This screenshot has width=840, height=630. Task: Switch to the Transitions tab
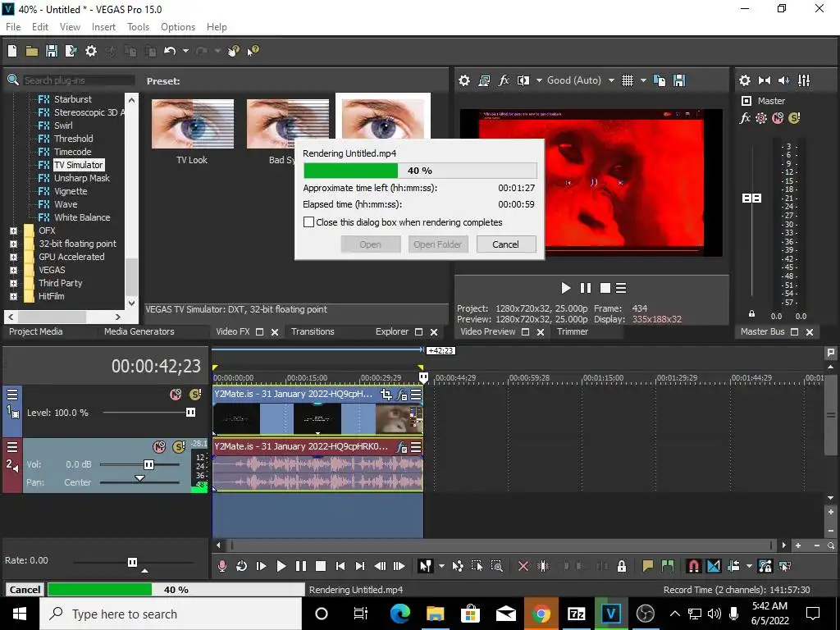[x=313, y=331]
